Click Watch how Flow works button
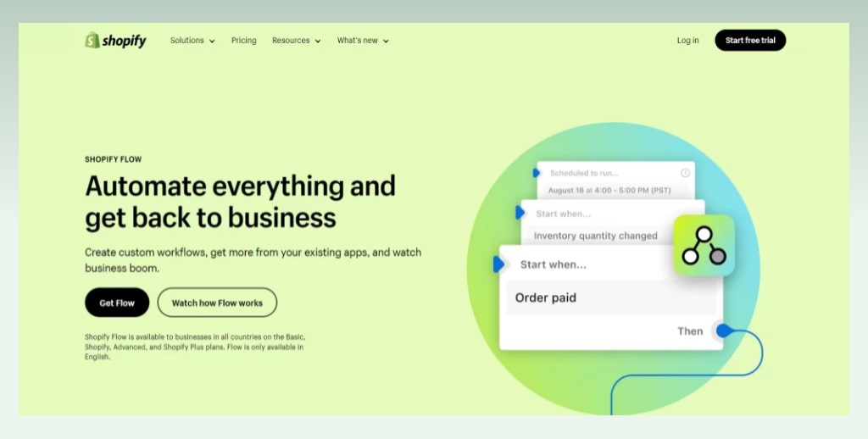Viewport: 868px width, 439px height. coord(217,303)
